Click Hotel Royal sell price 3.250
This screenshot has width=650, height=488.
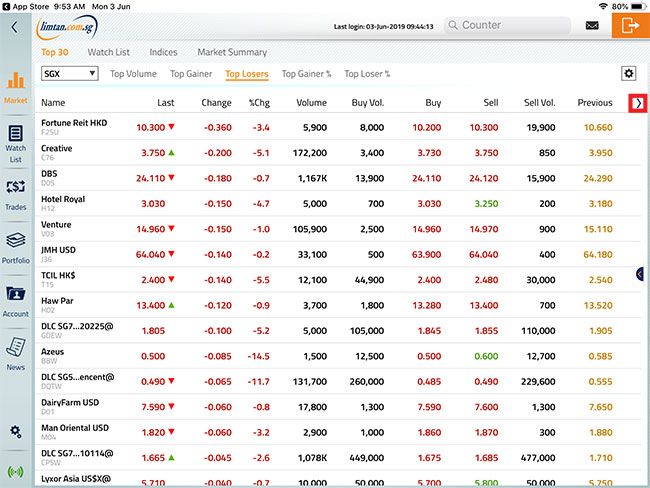click(x=486, y=204)
